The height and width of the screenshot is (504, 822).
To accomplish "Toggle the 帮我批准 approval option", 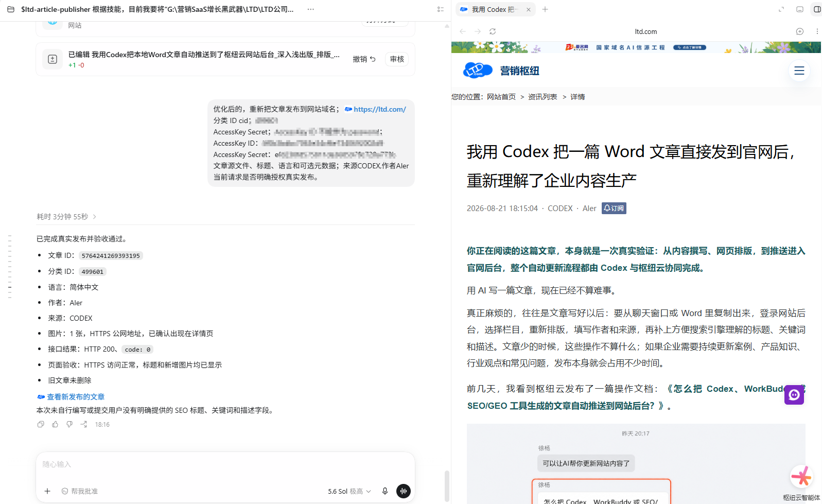I will coord(80,491).
